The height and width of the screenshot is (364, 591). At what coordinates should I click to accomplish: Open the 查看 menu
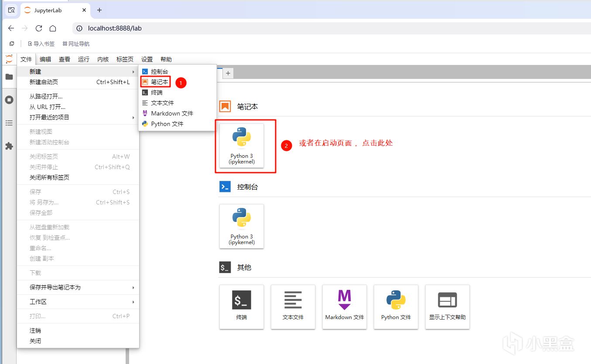coord(65,59)
